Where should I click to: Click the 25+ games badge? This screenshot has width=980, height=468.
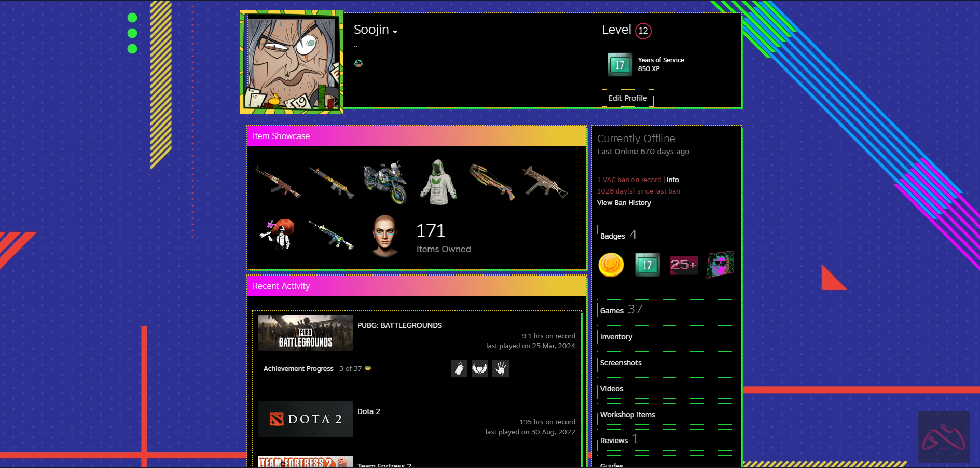click(683, 265)
